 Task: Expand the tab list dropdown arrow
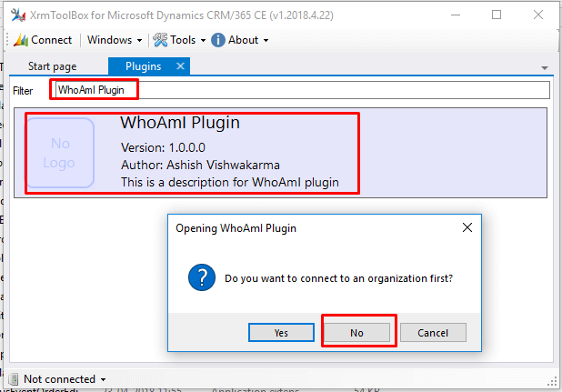tap(545, 67)
